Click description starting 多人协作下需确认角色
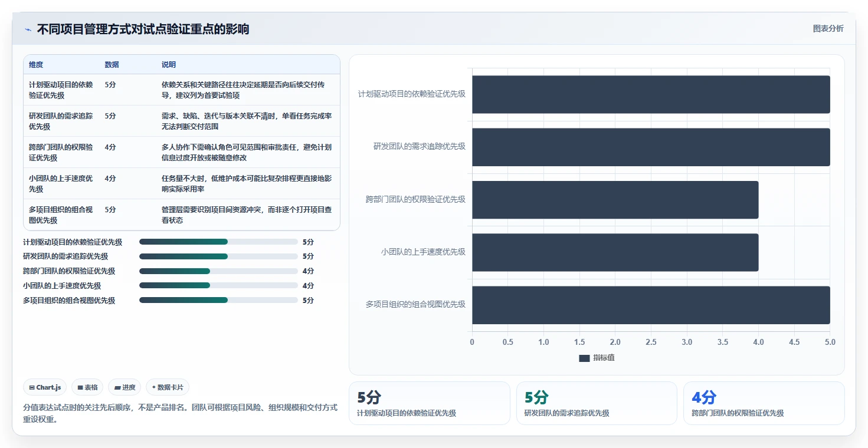Screen dimensions: 868x448 point(247,152)
